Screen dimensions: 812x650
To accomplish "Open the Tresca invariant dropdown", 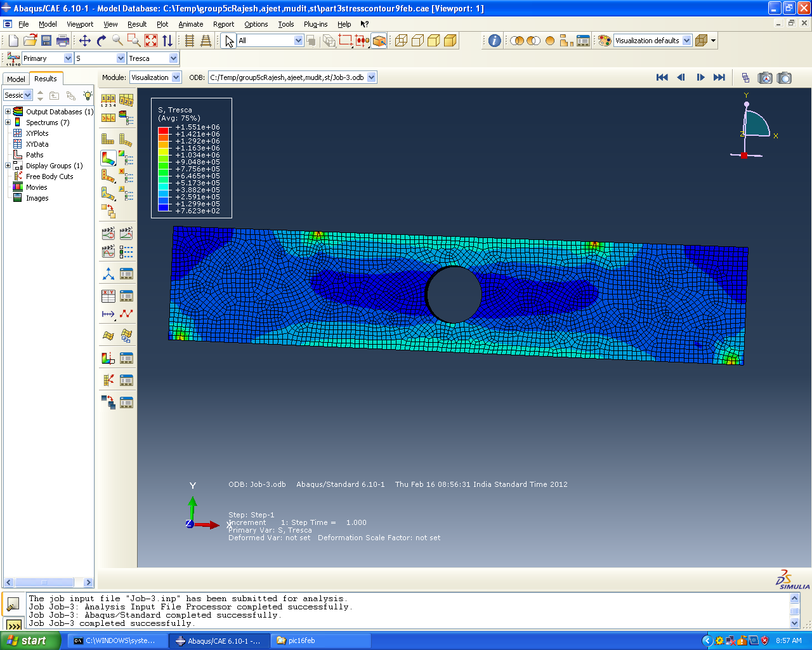I will [174, 58].
